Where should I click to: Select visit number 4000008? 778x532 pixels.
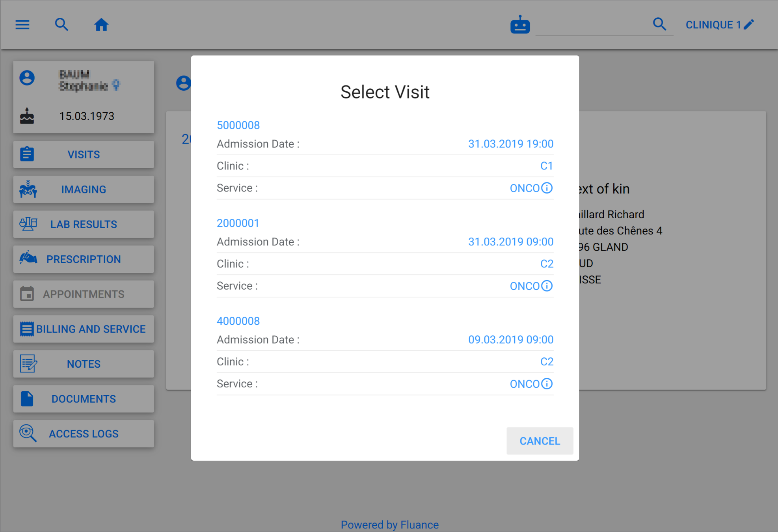(x=238, y=321)
